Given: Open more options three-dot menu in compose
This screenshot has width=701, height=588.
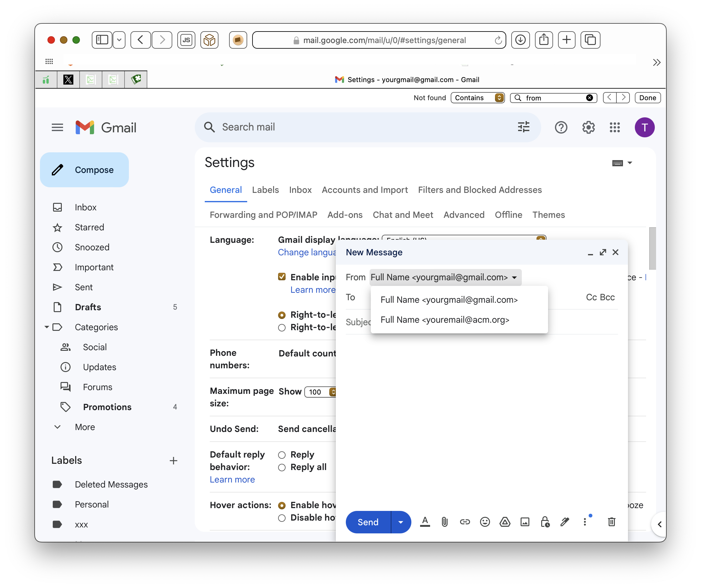Looking at the screenshot, I should tap(585, 522).
